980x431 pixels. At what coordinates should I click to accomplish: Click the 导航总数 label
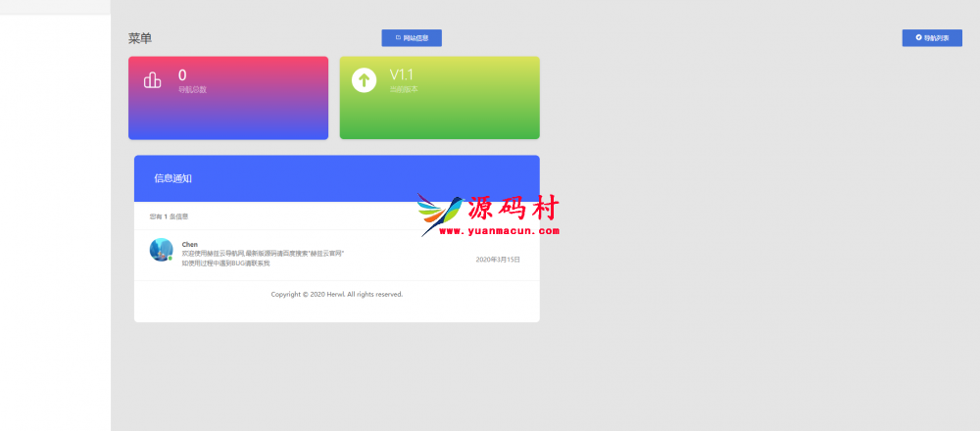(x=192, y=89)
